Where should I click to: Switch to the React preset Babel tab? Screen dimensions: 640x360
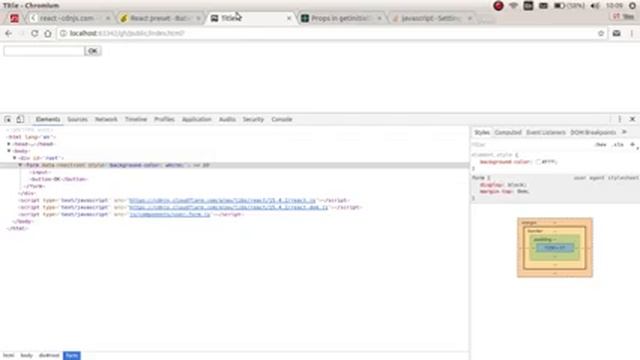(159, 18)
